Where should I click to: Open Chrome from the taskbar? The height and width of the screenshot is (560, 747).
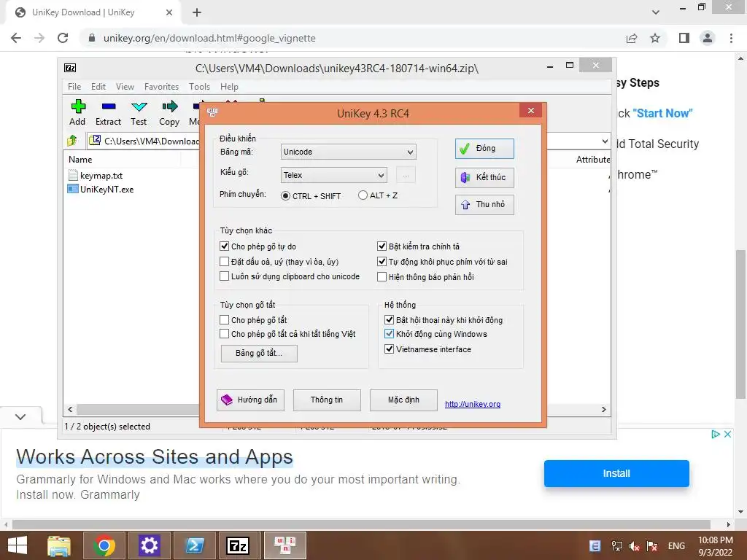tap(104, 545)
